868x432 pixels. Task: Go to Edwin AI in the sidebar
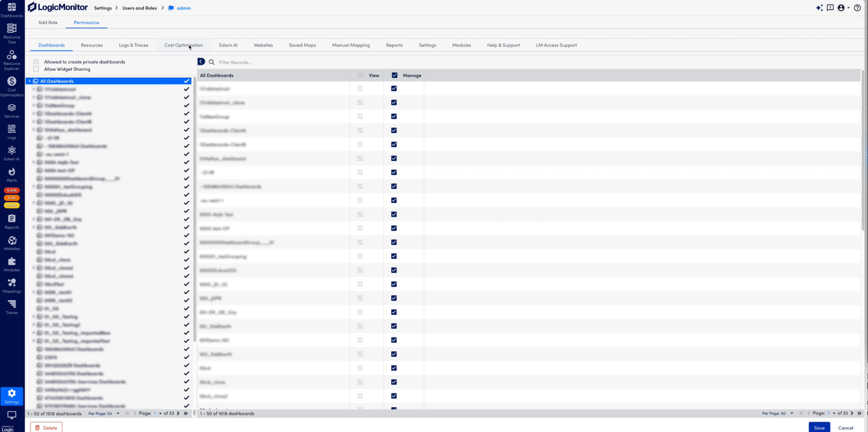tap(12, 153)
